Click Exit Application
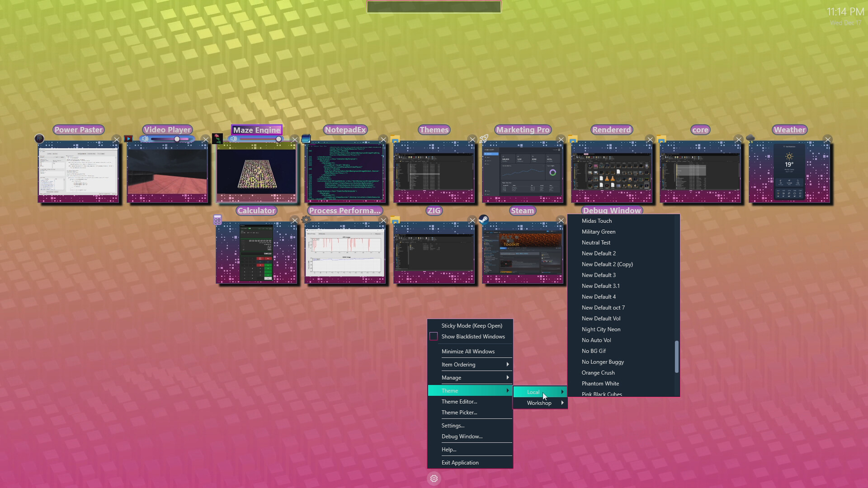The width and height of the screenshot is (868, 488). coord(460,462)
